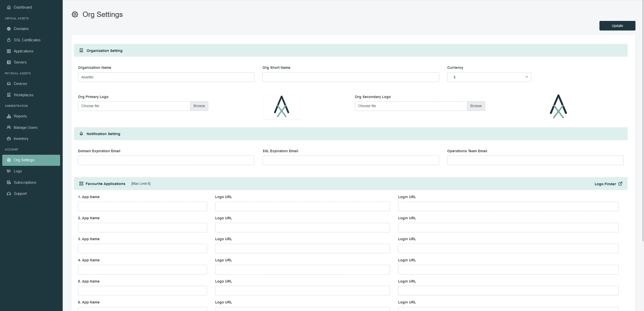The image size is (644, 311).
Task: Open Manage Users page
Action: click(31, 127)
